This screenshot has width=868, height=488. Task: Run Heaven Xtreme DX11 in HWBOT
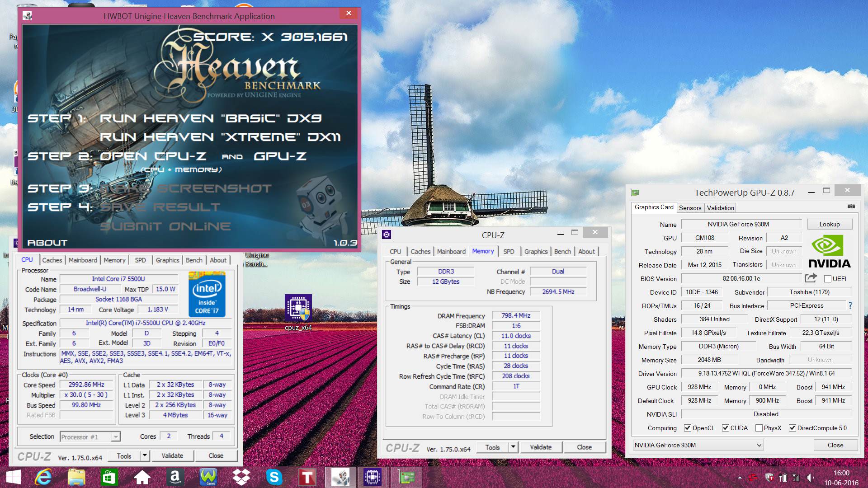[220, 137]
